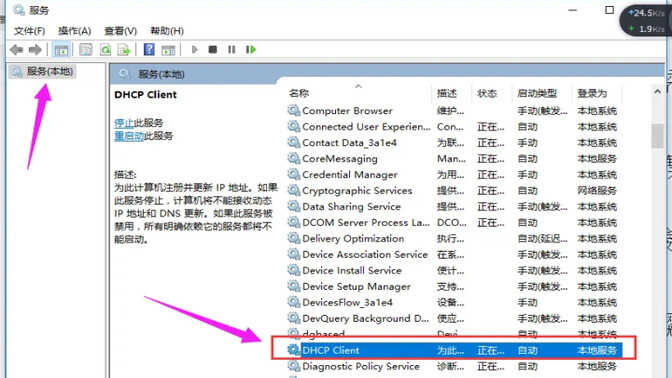Toggle the show/hide console tree icon
This screenshot has height=378, width=672.
coord(61,50)
